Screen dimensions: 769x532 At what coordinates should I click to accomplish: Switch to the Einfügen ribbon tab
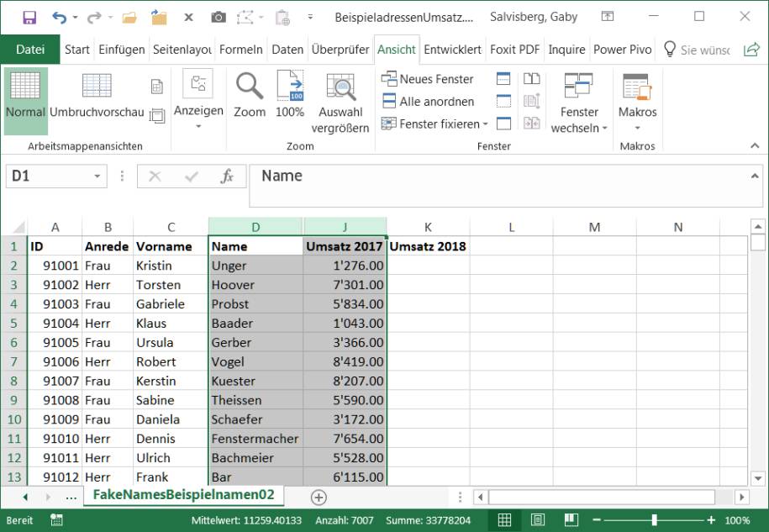[122, 50]
